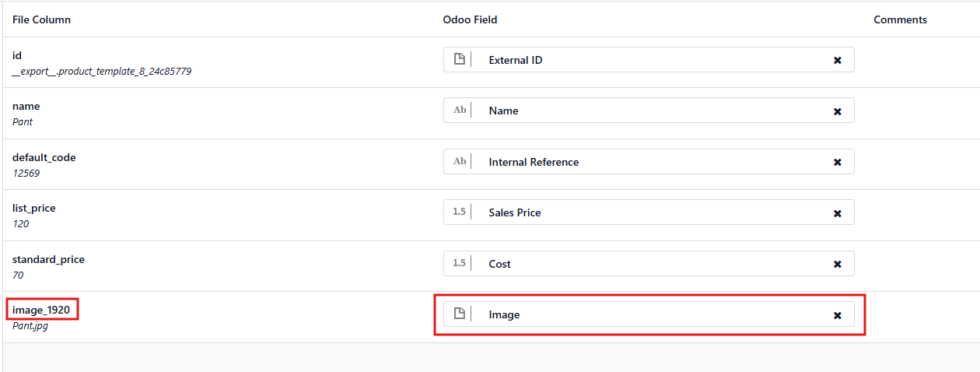Open the Name field dropdown
The image size is (980, 372).
pyautogui.click(x=653, y=111)
